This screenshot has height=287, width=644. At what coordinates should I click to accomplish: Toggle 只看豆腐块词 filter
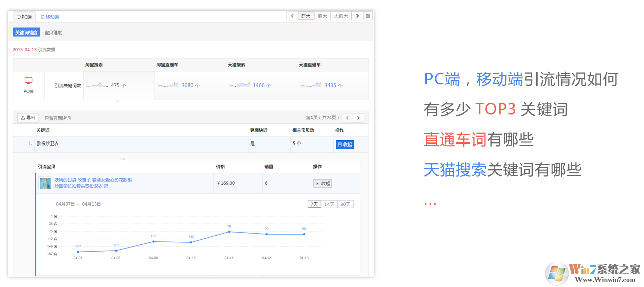click(57, 118)
